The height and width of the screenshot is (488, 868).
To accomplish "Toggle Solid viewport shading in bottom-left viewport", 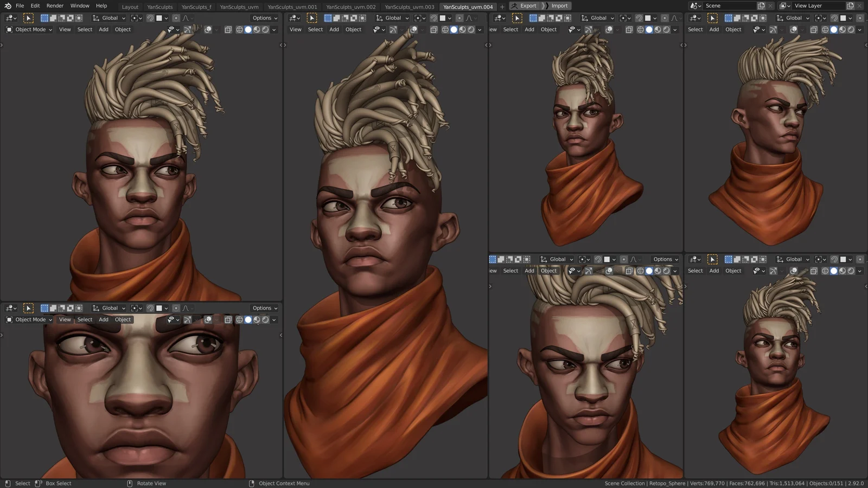I will [x=248, y=319].
